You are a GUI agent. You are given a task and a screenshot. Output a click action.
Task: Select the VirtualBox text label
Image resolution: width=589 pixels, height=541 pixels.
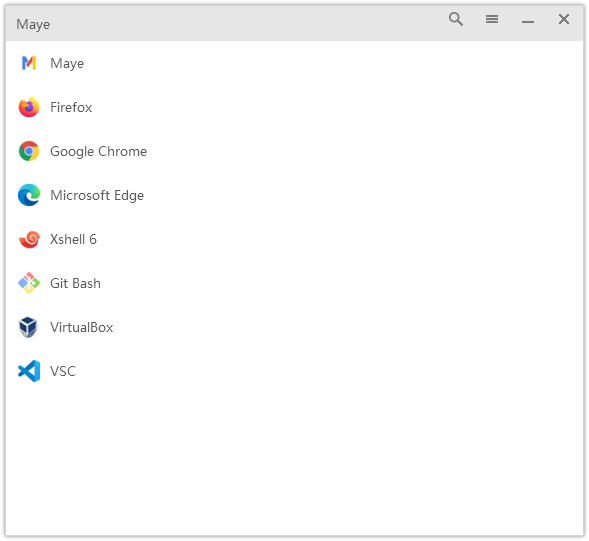pyautogui.click(x=82, y=327)
